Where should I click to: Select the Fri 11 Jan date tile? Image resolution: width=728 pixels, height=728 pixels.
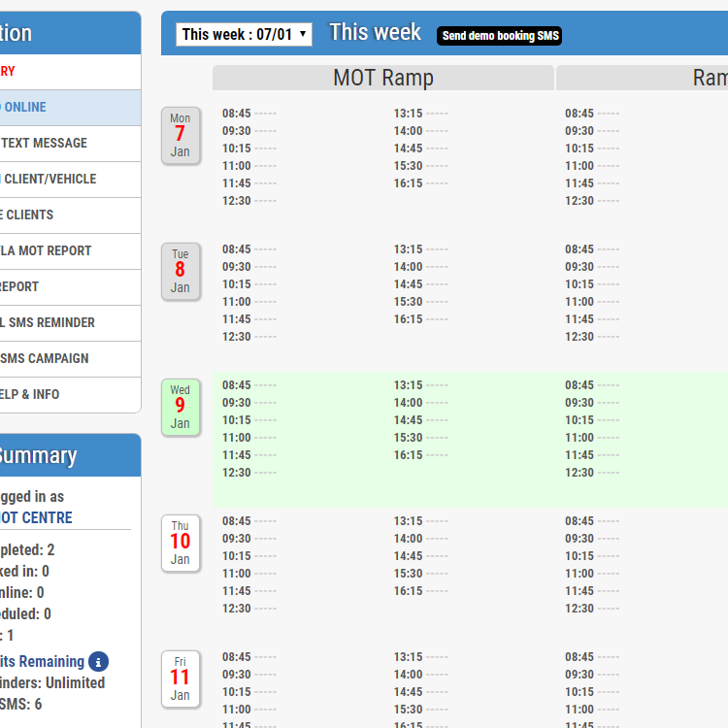[x=181, y=679]
